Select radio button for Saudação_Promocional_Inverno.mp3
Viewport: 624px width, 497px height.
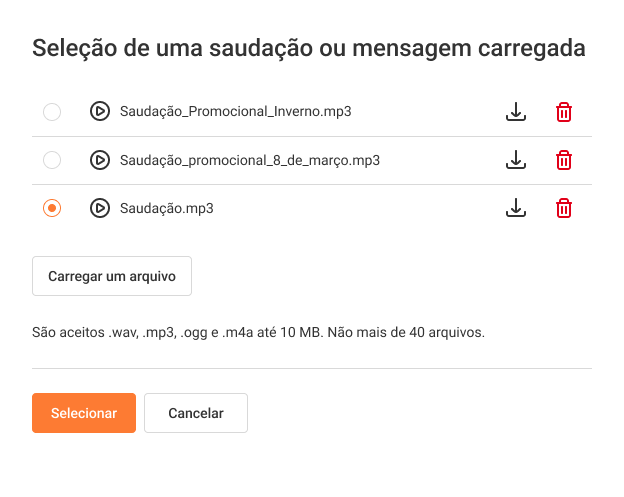[52, 112]
